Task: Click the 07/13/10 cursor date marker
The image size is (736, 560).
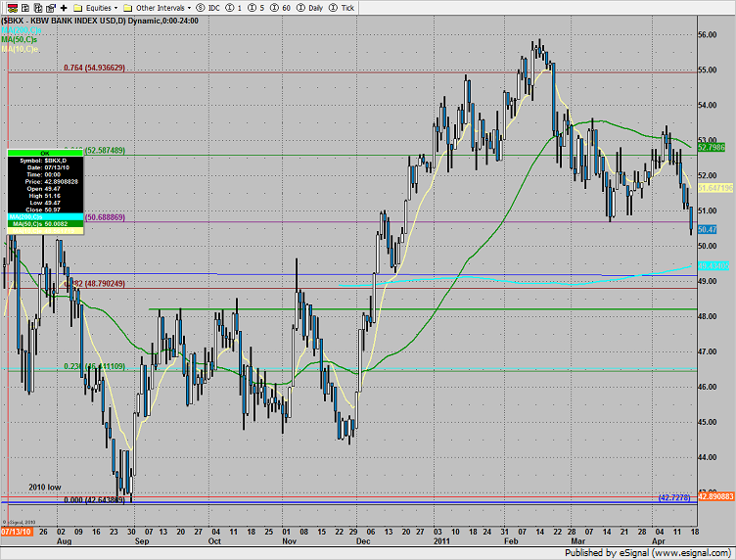Action: coord(17,532)
